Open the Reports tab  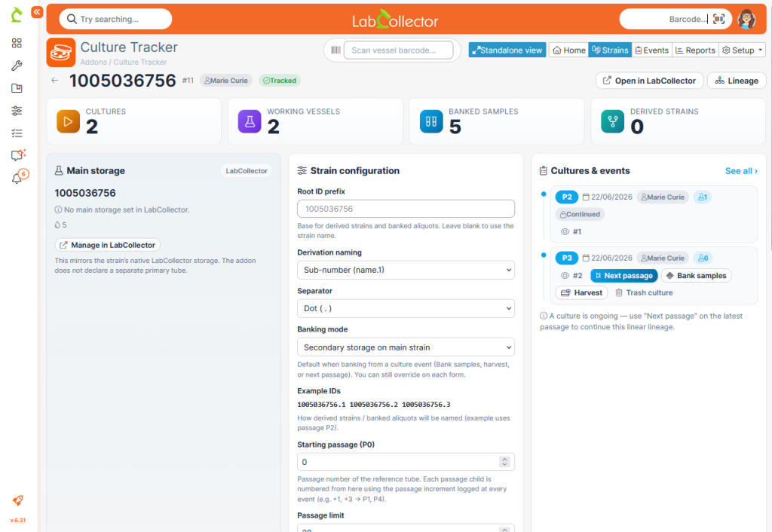click(695, 50)
